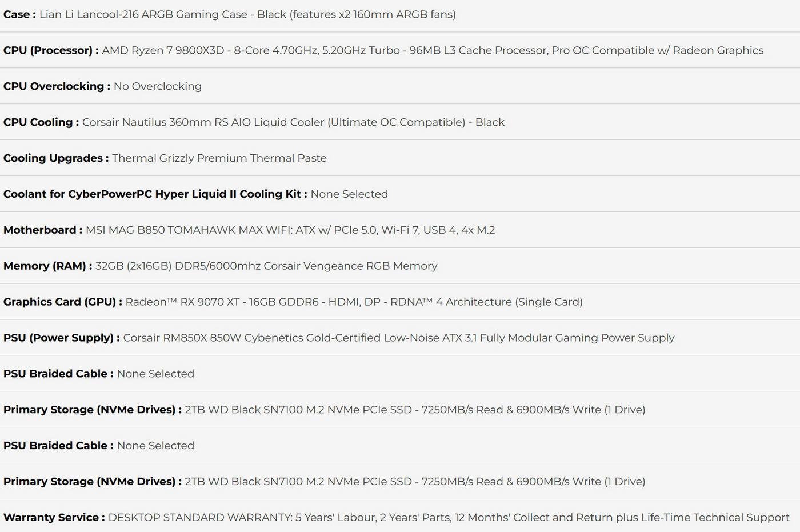Click the Corsair RM850X power supply text
This screenshot has width=800, height=532.
point(399,338)
